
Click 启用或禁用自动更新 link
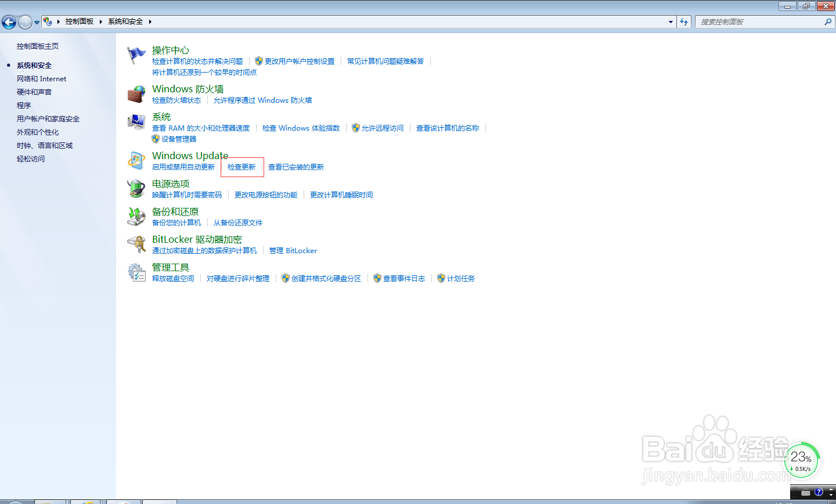183,167
